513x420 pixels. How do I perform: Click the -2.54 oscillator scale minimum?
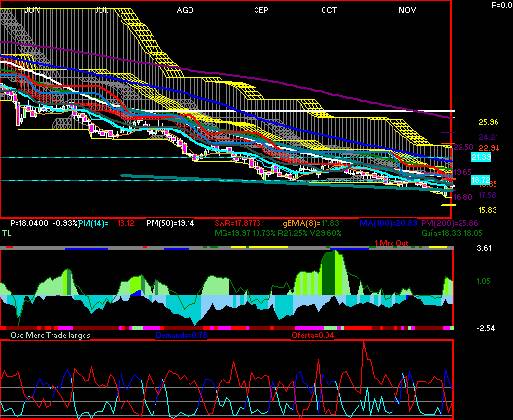tap(486, 328)
